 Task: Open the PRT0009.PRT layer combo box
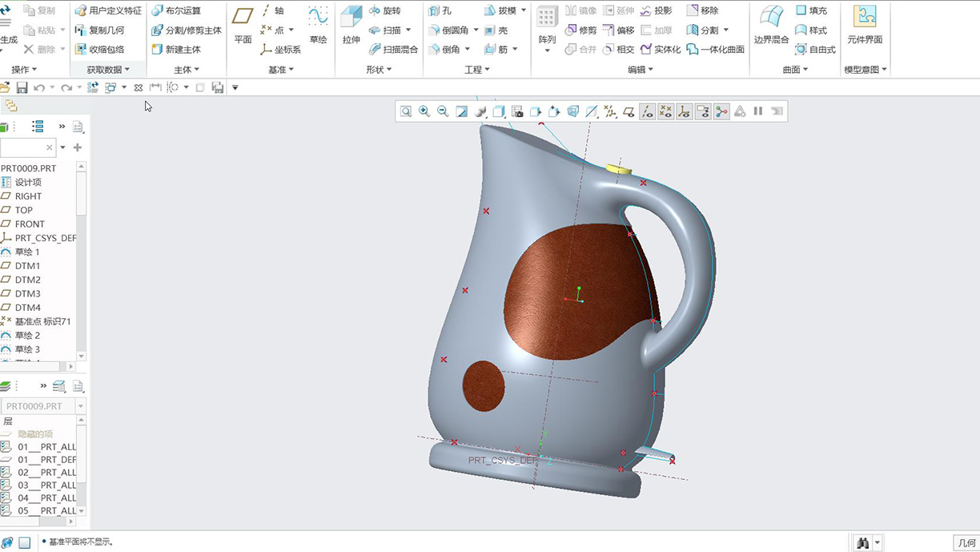point(43,406)
